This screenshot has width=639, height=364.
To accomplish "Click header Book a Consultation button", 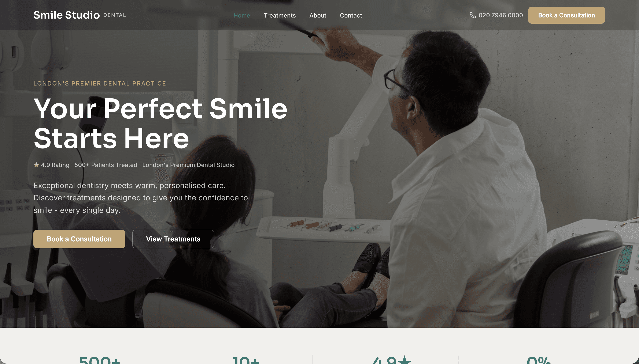I will click(x=566, y=15).
